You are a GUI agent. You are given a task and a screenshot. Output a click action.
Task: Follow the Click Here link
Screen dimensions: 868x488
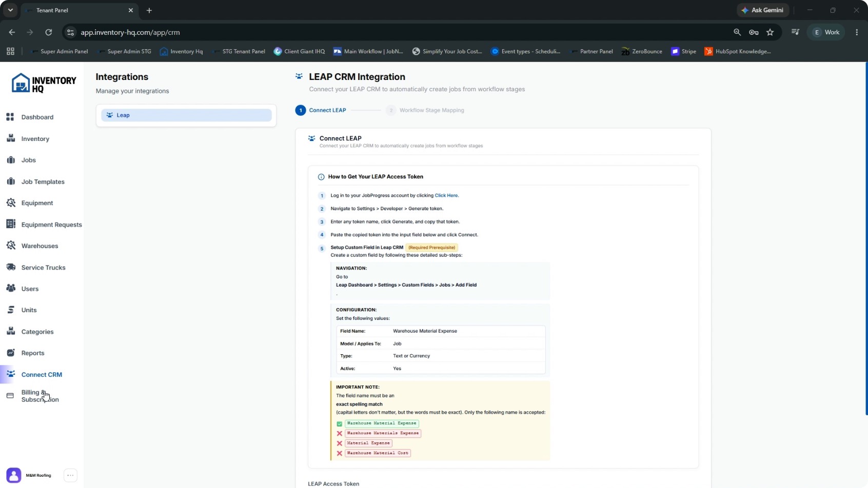(446, 195)
